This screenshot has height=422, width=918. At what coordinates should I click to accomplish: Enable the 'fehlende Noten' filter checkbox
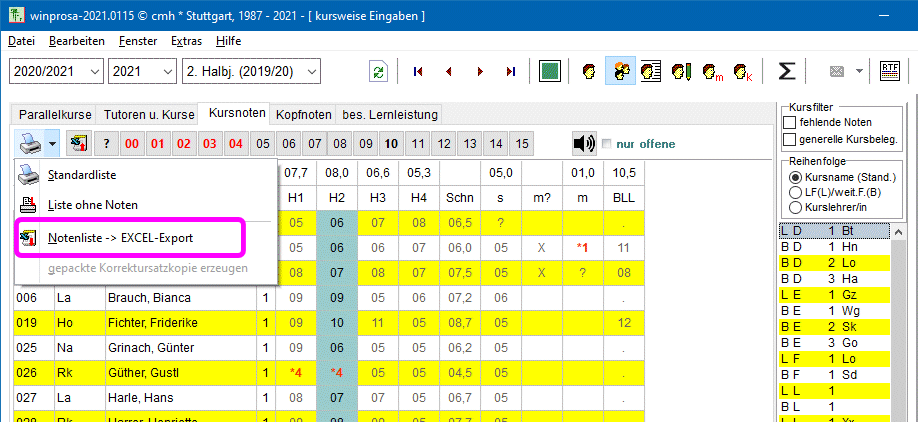789,122
